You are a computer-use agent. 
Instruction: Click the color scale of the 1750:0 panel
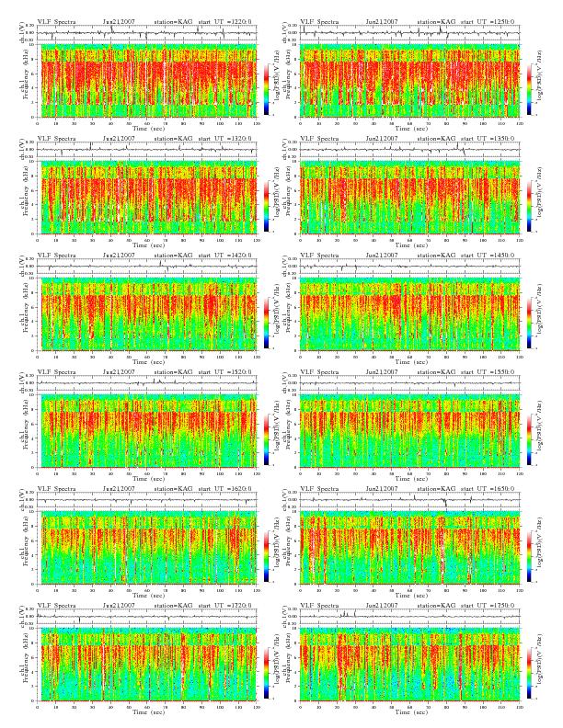point(530,673)
